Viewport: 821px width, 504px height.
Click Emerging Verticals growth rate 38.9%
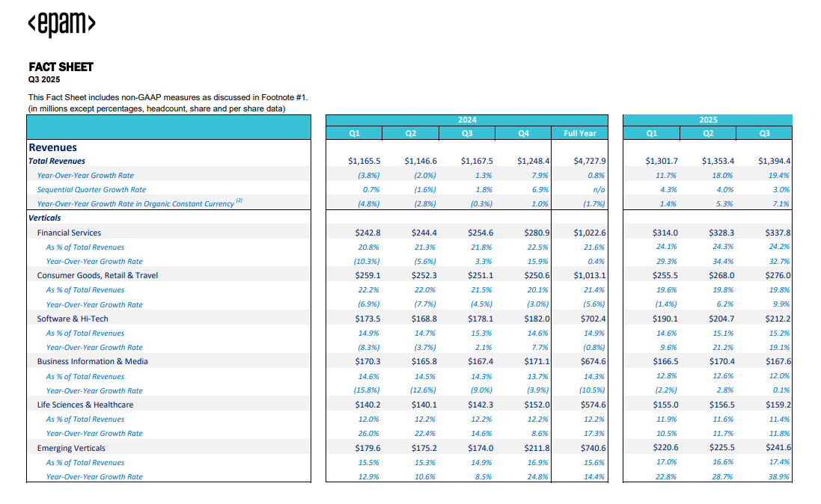[778, 477]
